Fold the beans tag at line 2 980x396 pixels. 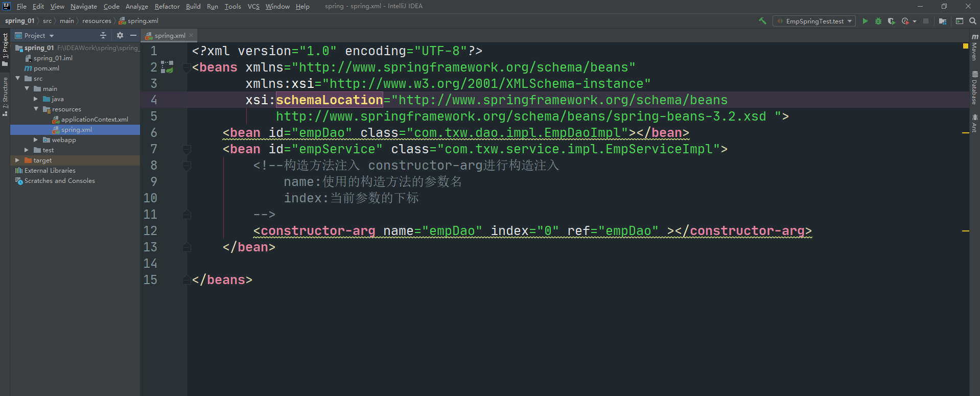click(187, 67)
